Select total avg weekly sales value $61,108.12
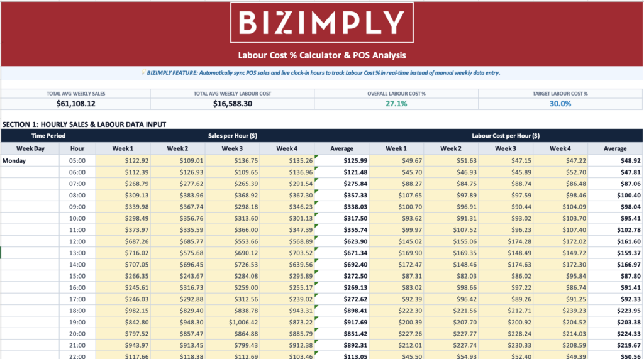 pyautogui.click(x=75, y=104)
